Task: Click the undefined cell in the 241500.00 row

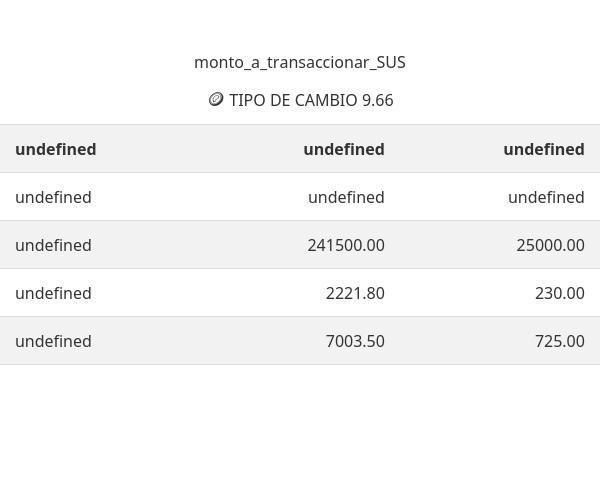Action: (x=53, y=245)
